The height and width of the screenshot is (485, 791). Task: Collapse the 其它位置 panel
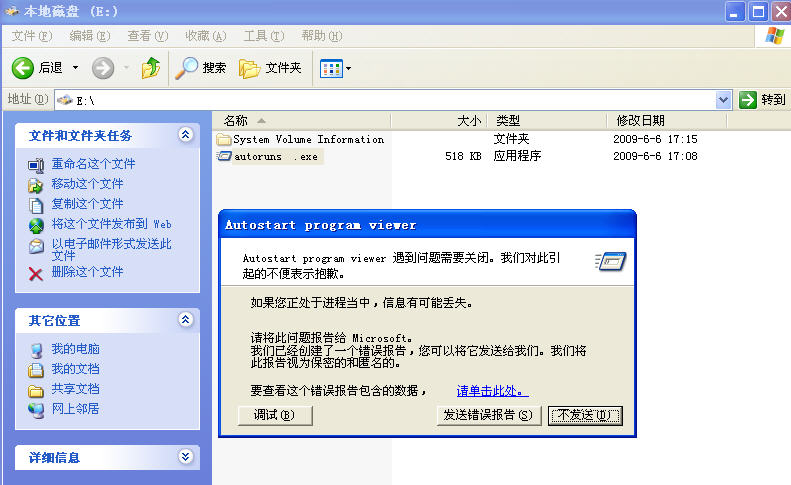click(x=186, y=319)
